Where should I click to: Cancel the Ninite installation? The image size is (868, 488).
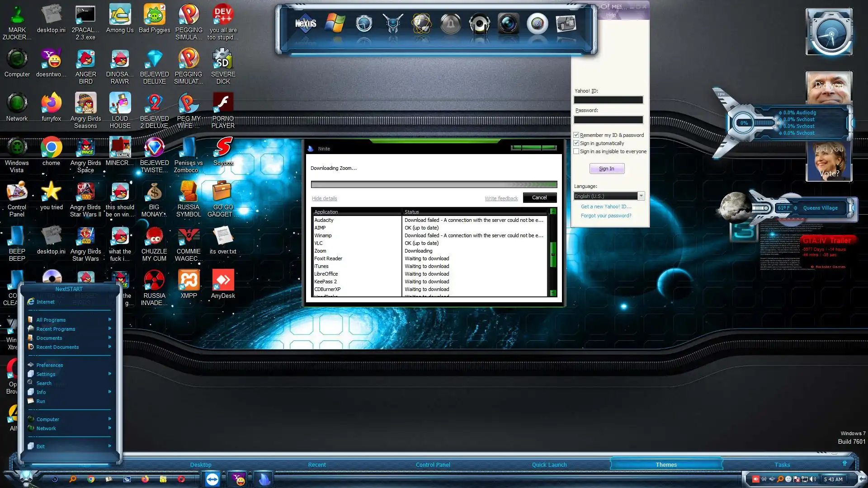(539, 197)
